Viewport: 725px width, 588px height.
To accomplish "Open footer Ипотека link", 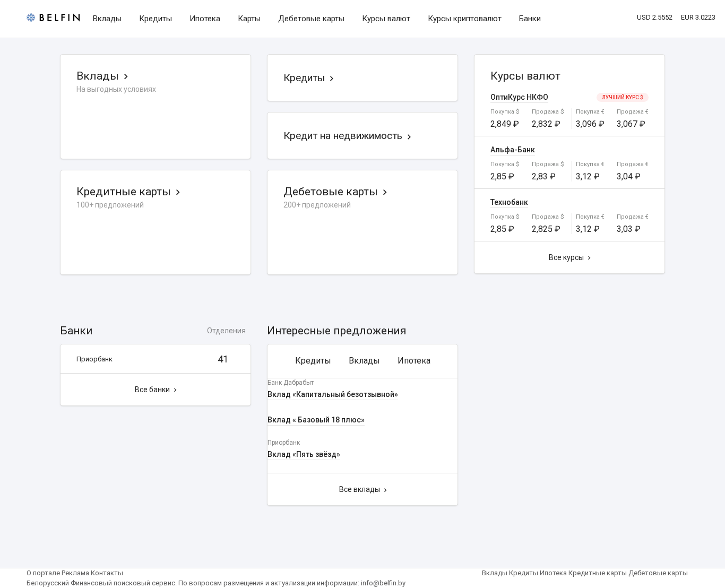I will pyautogui.click(x=553, y=573).
